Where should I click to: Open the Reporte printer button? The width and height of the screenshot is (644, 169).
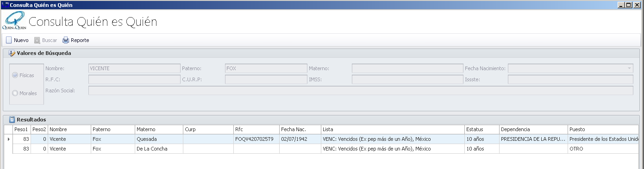[75, 40]
